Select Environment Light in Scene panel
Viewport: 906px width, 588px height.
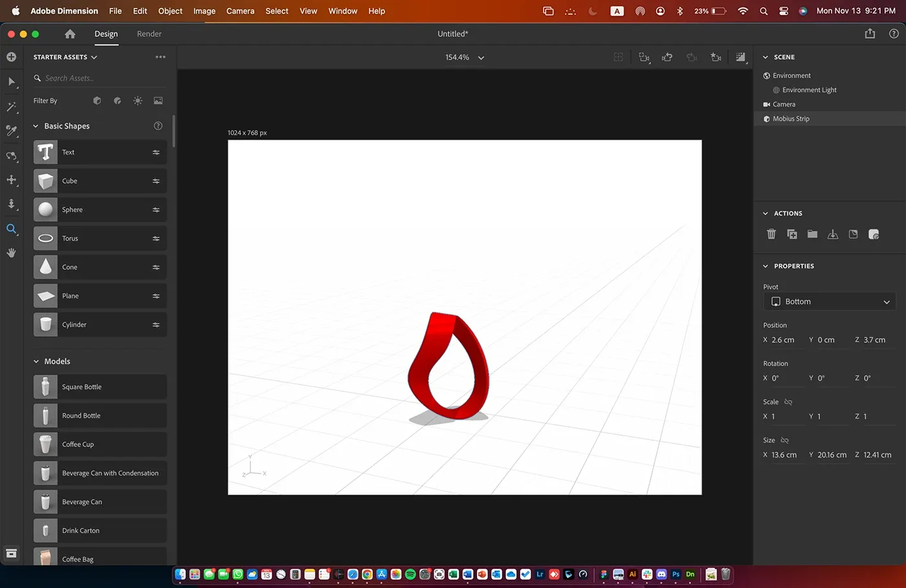tap(809, 90)
